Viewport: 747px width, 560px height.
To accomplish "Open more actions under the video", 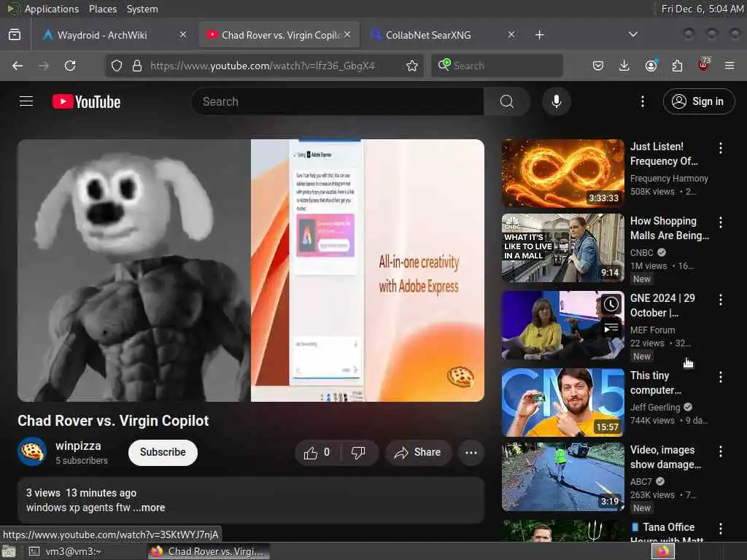I will [x=471, y=452].
